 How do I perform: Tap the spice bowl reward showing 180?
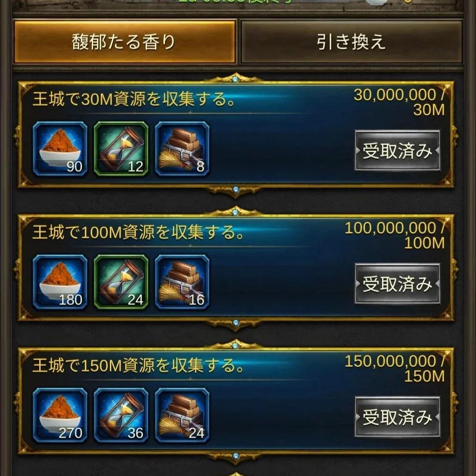tap(60, 282)
